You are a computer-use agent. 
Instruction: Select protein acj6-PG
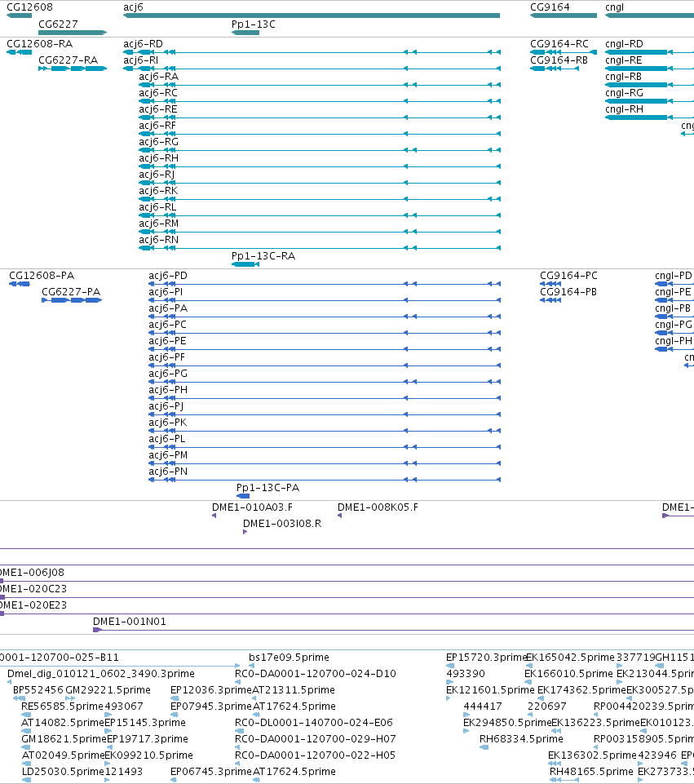pos(325,382)
